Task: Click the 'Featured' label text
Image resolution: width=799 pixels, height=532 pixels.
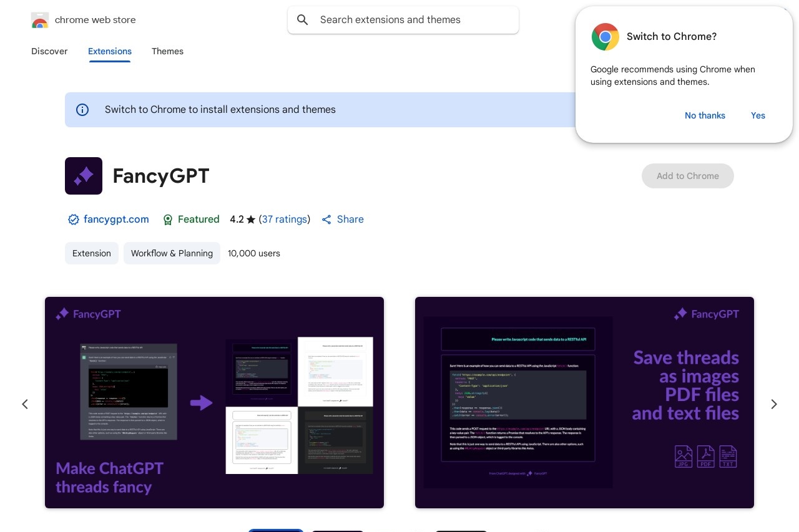Action: (x=199, y=220)
